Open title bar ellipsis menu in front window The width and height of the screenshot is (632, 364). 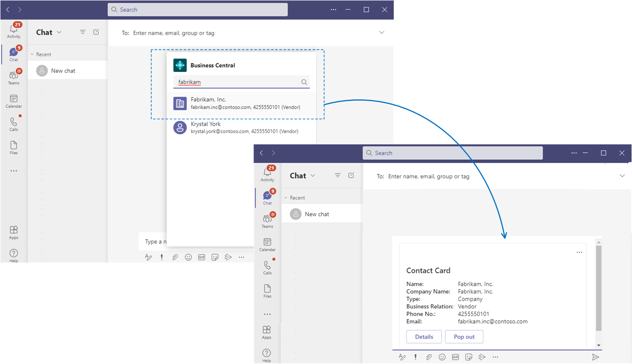pyautogui.click(x=574, y=153)
